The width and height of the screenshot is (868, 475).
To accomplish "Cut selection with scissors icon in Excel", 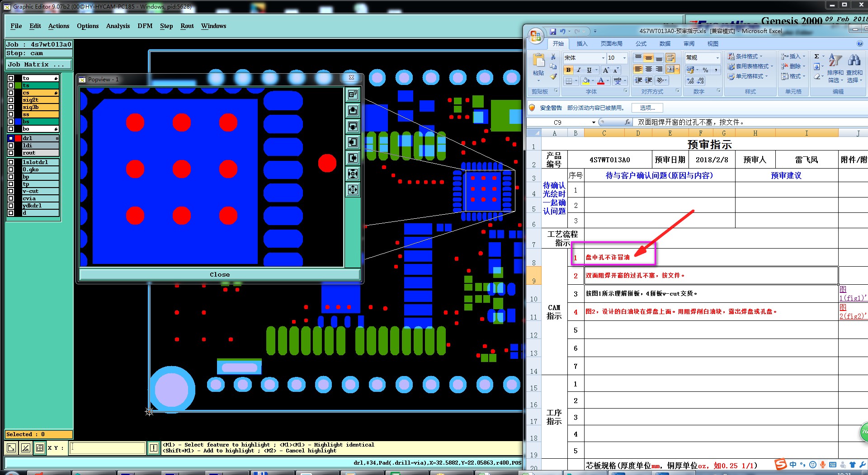I will tap(553, 57).
